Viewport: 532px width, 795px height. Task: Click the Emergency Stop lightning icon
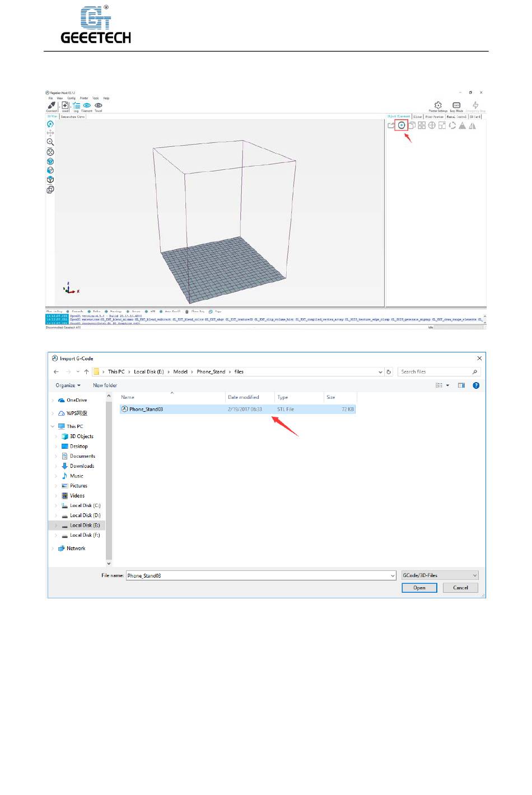pos(475,105)
